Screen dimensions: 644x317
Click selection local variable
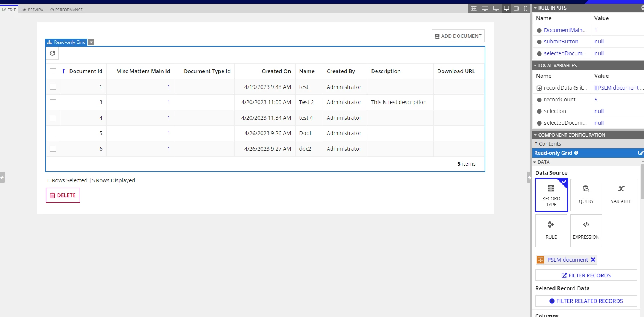(555, 111)
